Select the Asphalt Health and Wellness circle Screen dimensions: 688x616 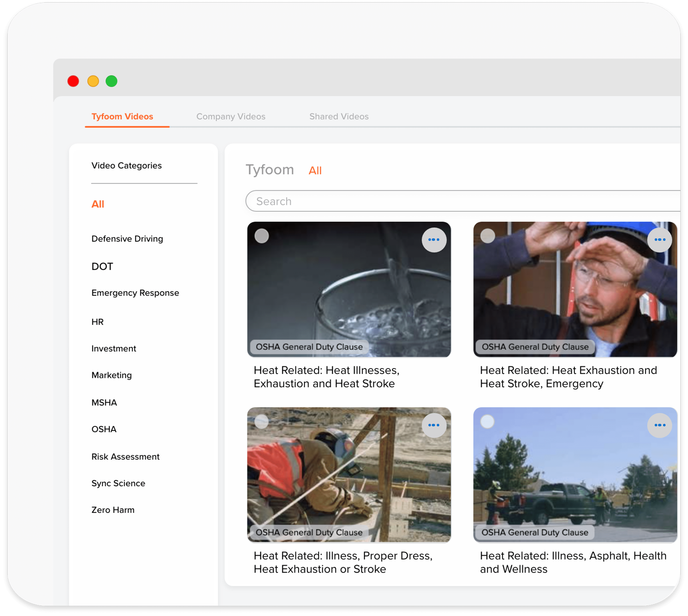pyautogui.click(x=488, y=422)
